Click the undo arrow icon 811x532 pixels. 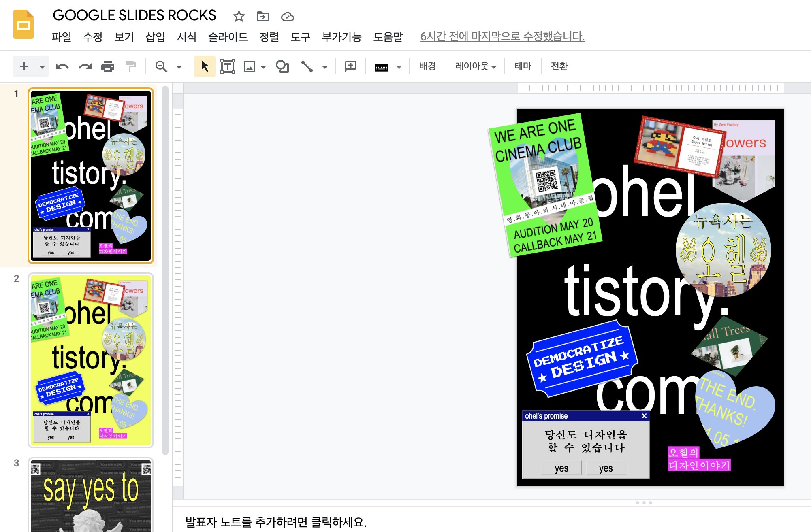[62, 66]
